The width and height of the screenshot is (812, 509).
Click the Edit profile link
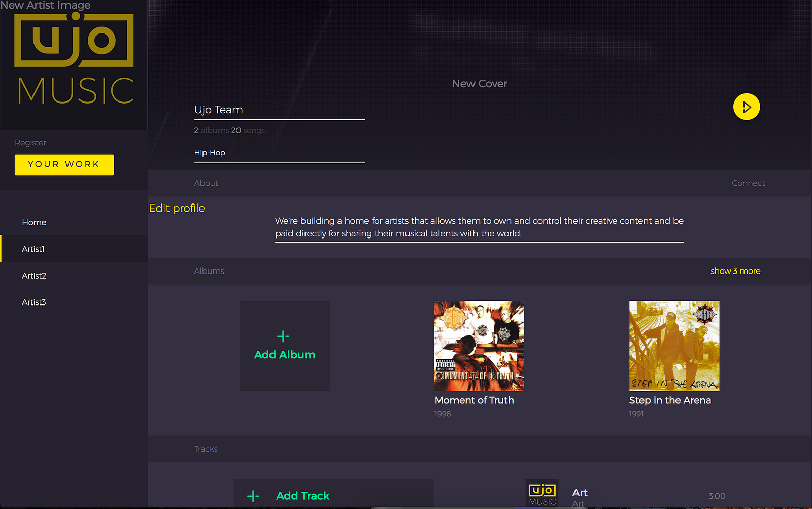pyautogui.click(x=177, y=208)
